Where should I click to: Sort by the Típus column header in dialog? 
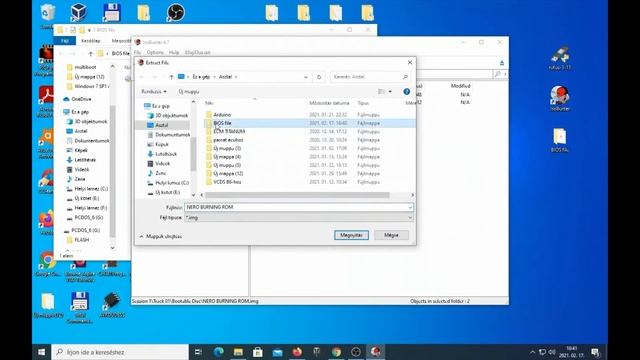click(x=363, y=103)
